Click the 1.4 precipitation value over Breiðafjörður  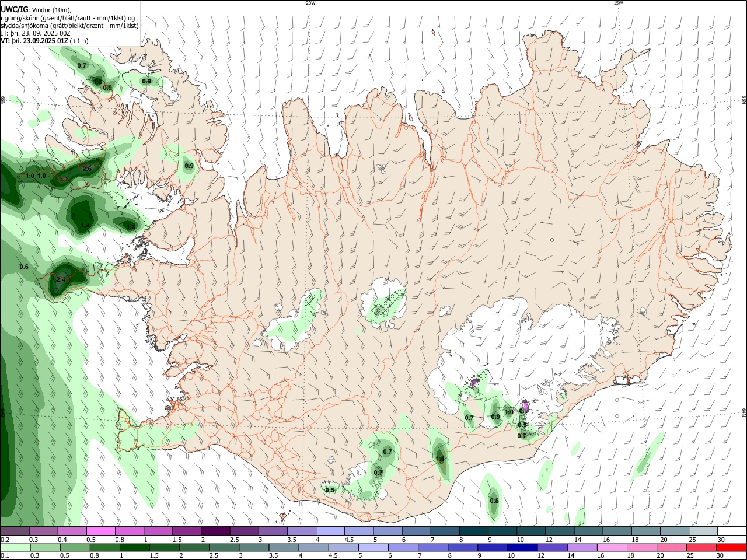(x=85, y=225)
